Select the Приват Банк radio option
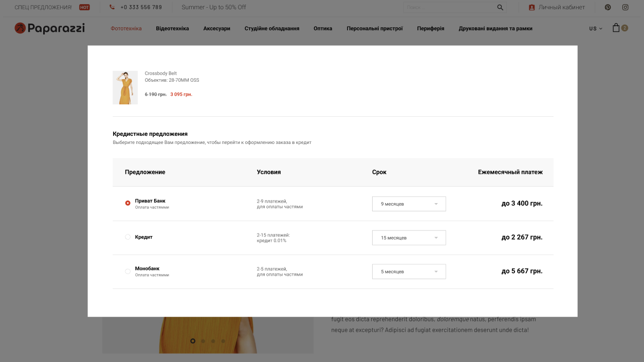644x362 pixels. point(128,203)
